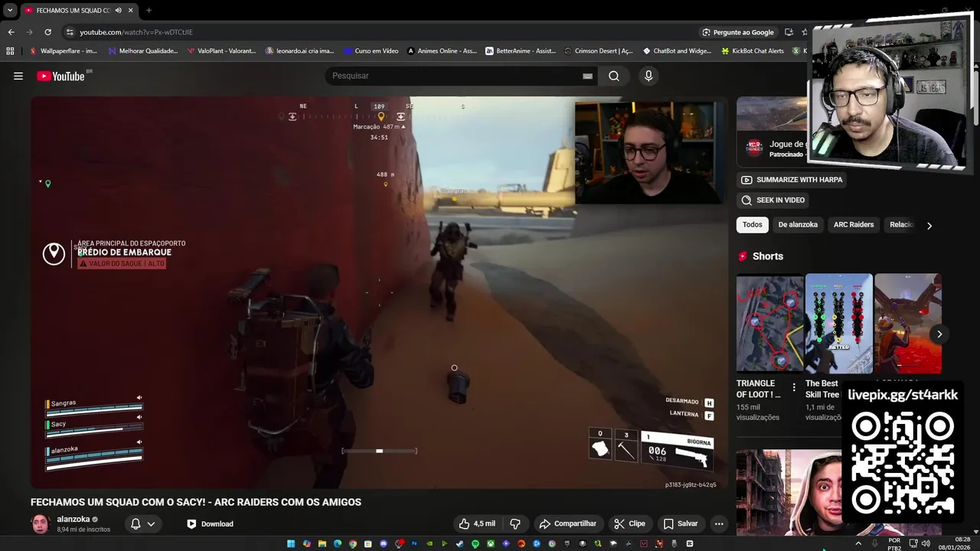Click Summarize with HARPA
Screen dimensions: 980x551
pyautogui.click(x=792, y=180)
